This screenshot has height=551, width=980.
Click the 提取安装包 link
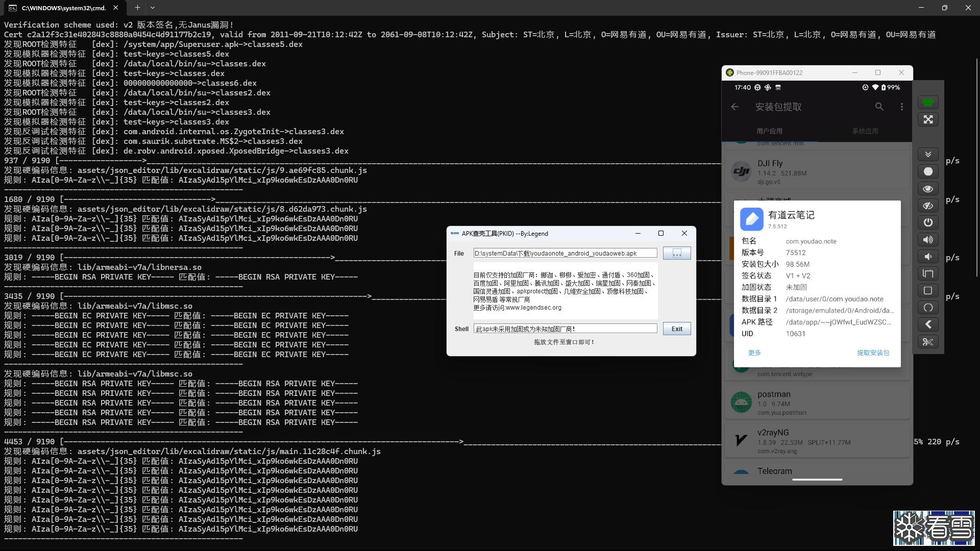pyautogui.click(x=873, y=353)
